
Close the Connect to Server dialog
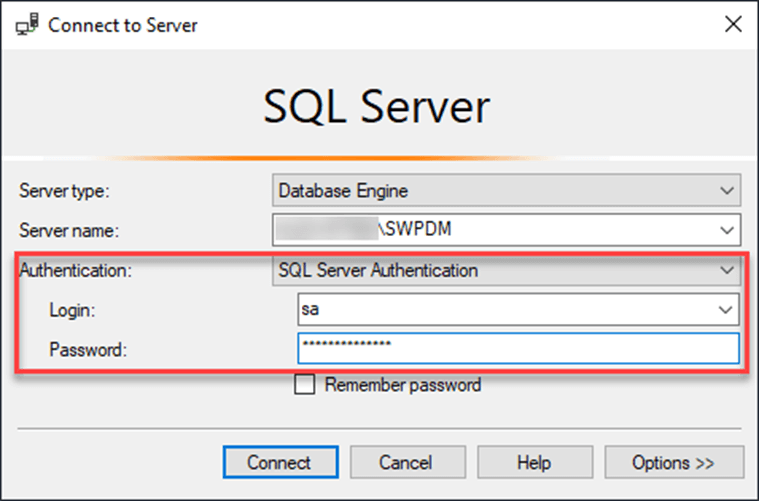pos(733,24)
